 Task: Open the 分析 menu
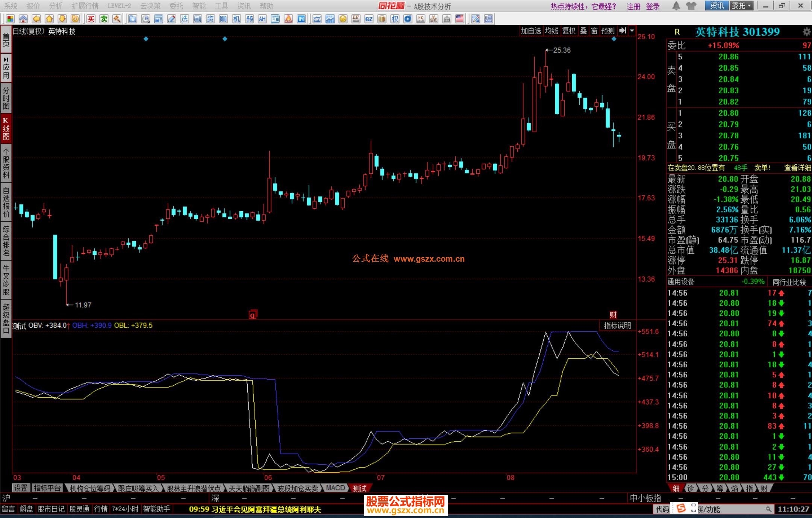[56, 6]
